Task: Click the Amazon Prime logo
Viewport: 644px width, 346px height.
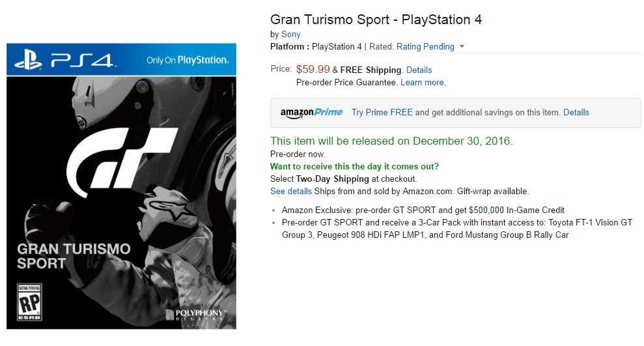Action: [x=311, y=113]
